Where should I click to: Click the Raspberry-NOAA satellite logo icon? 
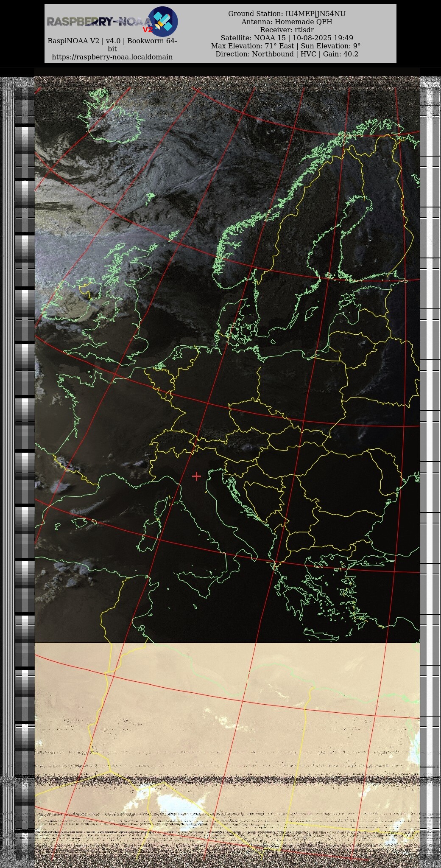[x=163, y=21]
